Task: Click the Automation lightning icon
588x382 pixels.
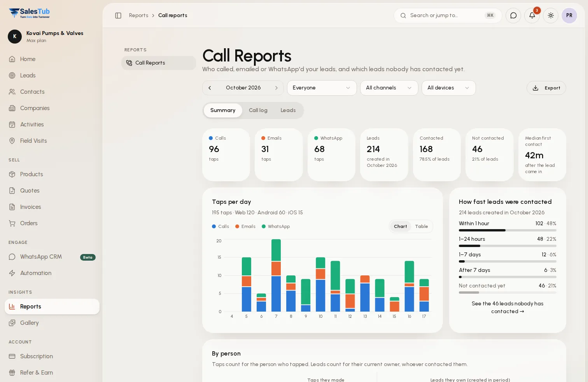Action: tap(12, 273)
